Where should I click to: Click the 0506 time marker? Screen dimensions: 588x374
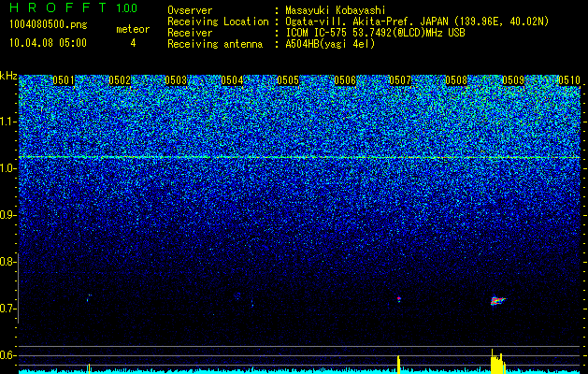pyautogui.click(x=345, y=80)
